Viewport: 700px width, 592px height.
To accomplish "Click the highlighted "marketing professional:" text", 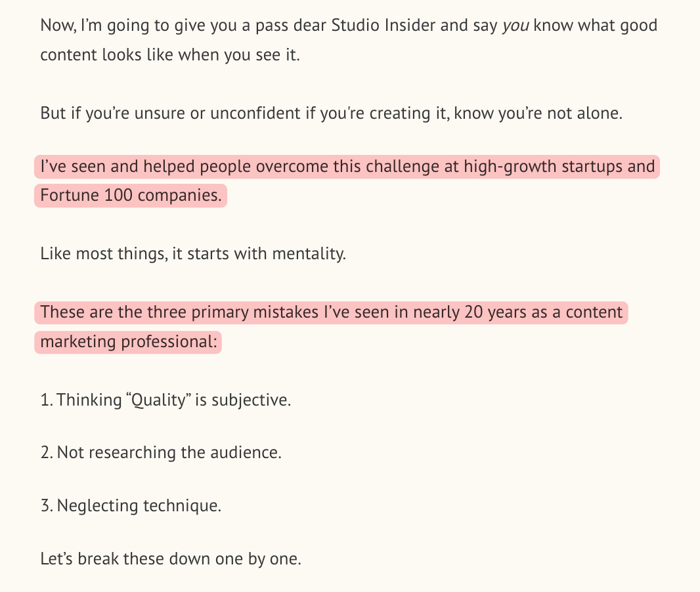I will (x=128, y=342).
